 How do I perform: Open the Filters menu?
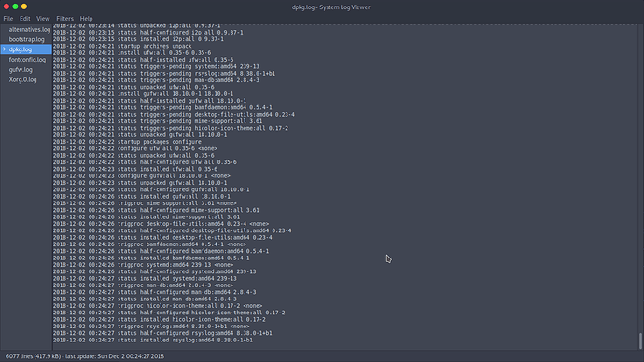(65, 19)
